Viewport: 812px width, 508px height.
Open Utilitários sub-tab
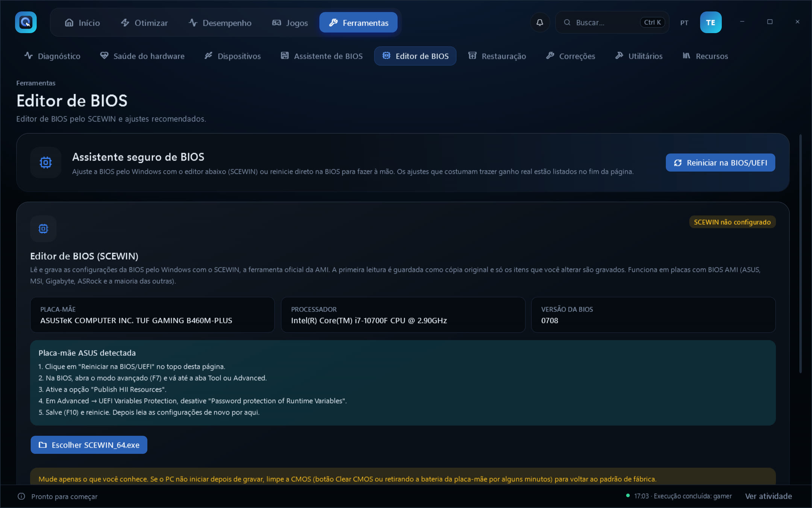coord(639,56)
